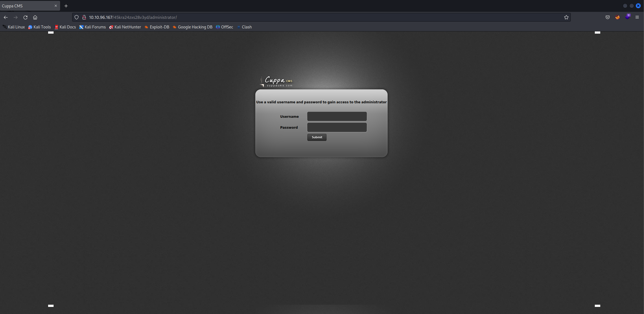Bookmark this page with the star

(566, 17)
